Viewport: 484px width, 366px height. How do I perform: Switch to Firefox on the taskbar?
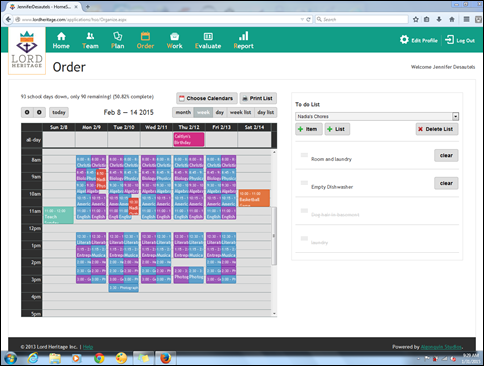(x=165, y=358)
